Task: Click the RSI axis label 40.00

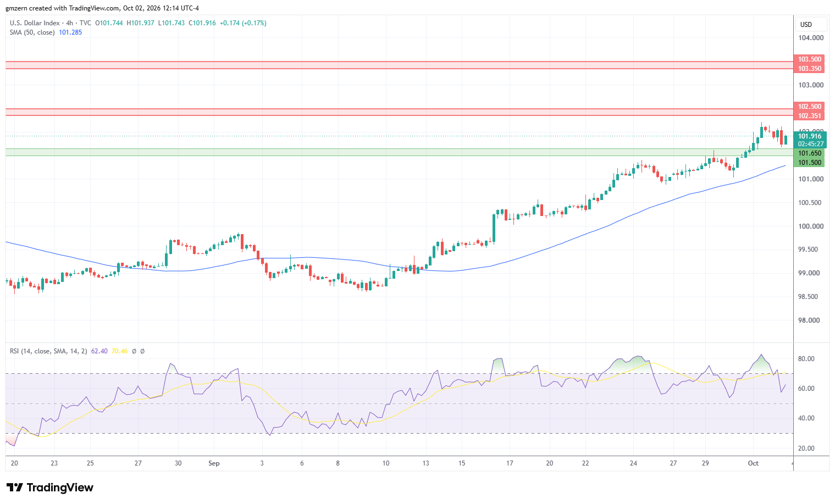Action: pos(806,418)
